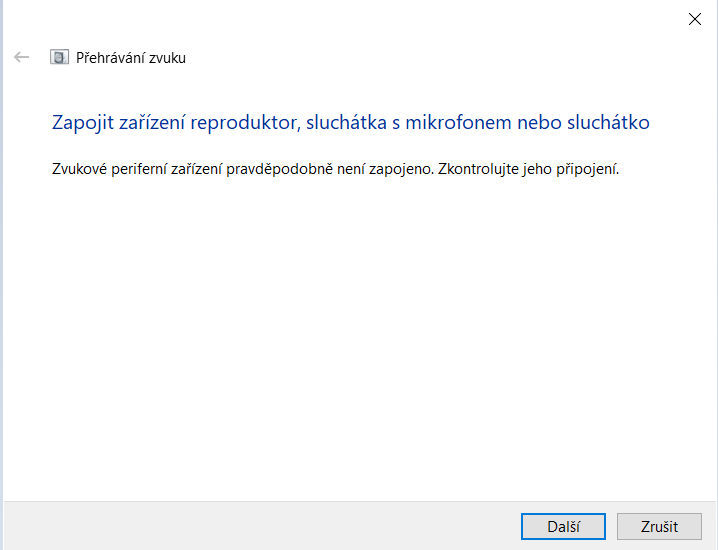The height and width of the screenshot is (550, 718).
Task: Close the troubleshooter with the X button
Action: point(695,18)
